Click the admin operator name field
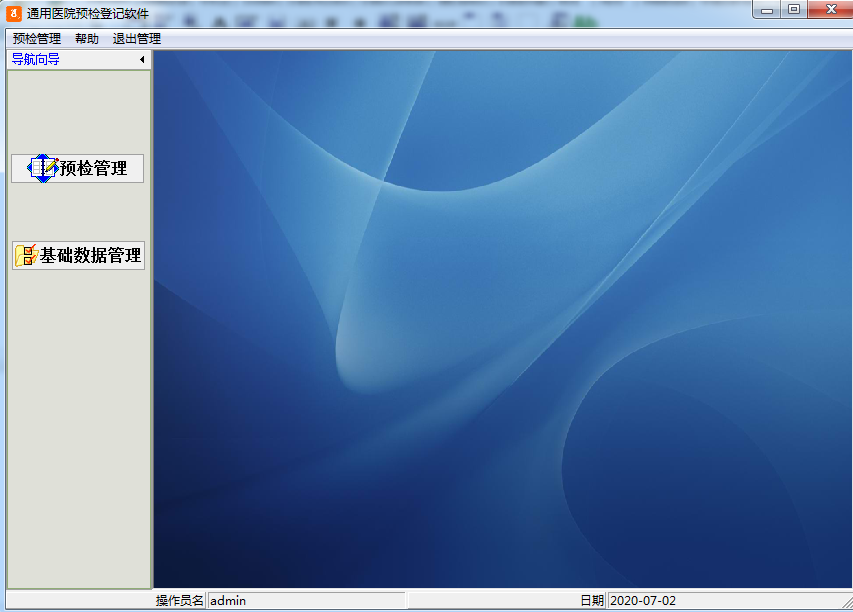The width and height of the screenshot is (853, 612). click(x=305, y=601)
